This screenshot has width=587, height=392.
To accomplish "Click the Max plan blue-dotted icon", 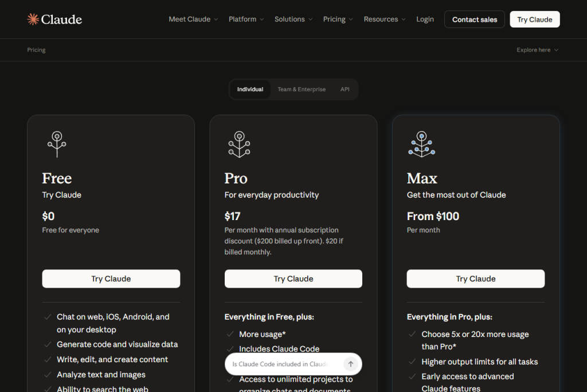I will [421, 144].
